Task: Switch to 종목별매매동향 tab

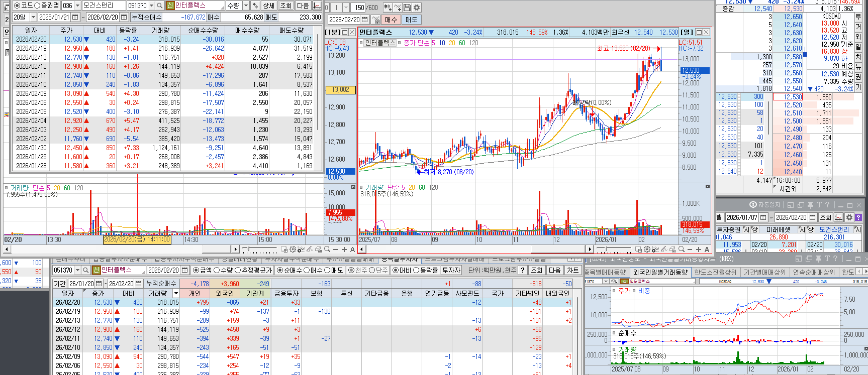Action: 607,272
